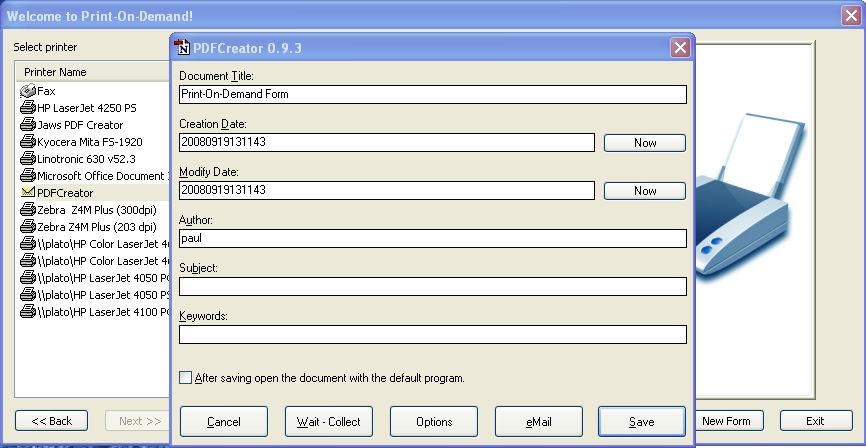The height and width of the screenshot is (448, 866).
Task: Select the Zebra Z4M Plus (300dpi) printer icon
Action: [28, 210]
